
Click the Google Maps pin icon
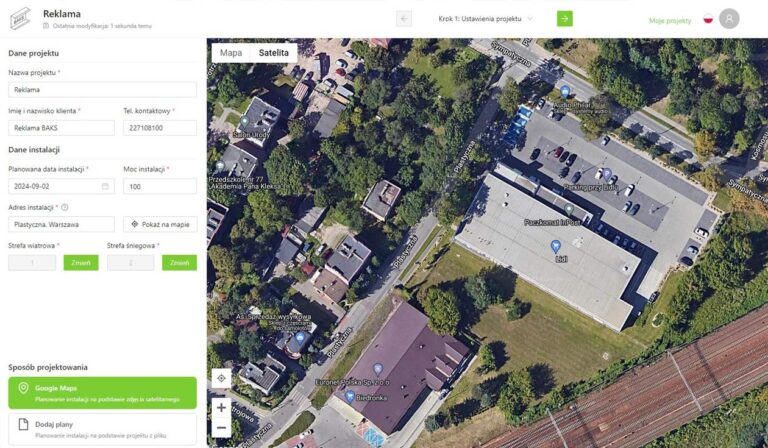click(23, 388)
